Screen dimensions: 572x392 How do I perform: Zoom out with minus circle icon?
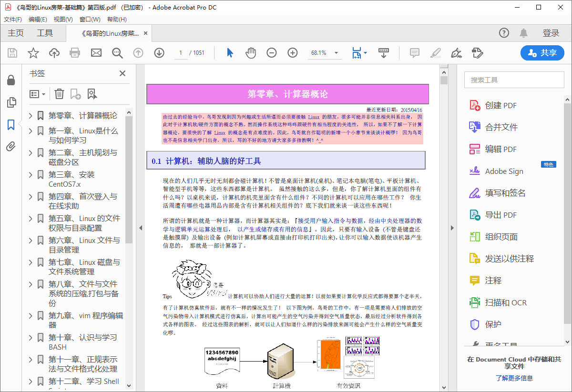[x=272, y=53]
